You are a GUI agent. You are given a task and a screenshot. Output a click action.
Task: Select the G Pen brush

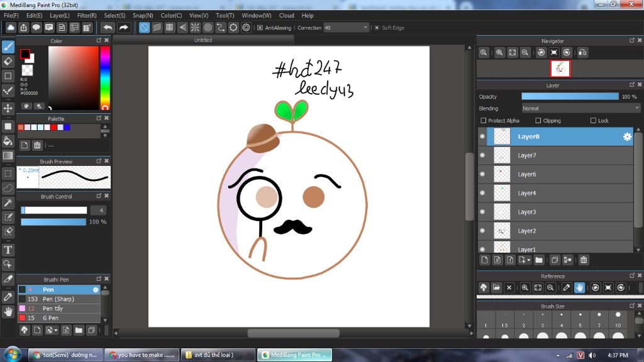click(58, 318)
